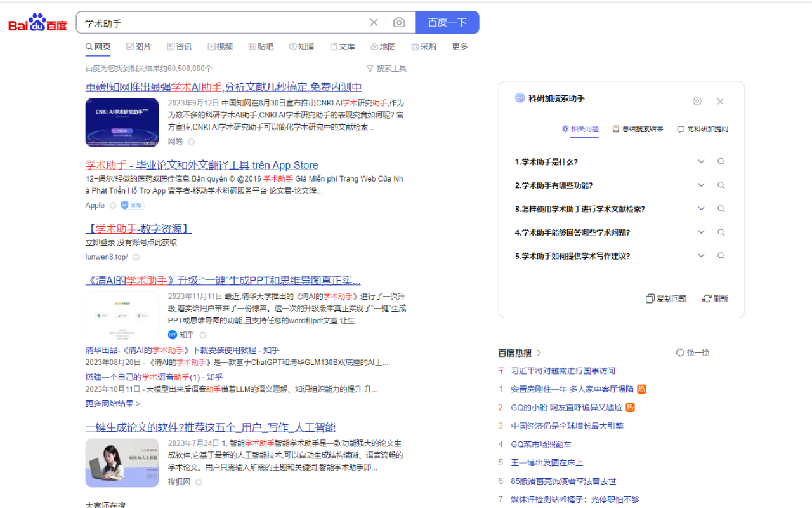Click the 清AI result thumbnail

click(x=122, y=316)
